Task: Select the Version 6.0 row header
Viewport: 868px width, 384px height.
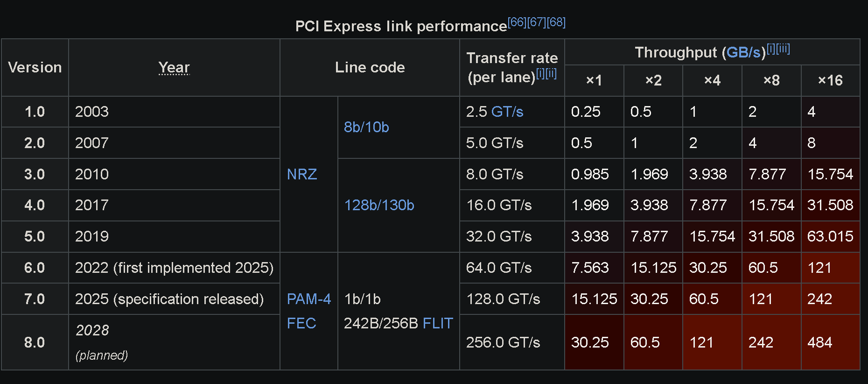Action: [x=35, y=268]
